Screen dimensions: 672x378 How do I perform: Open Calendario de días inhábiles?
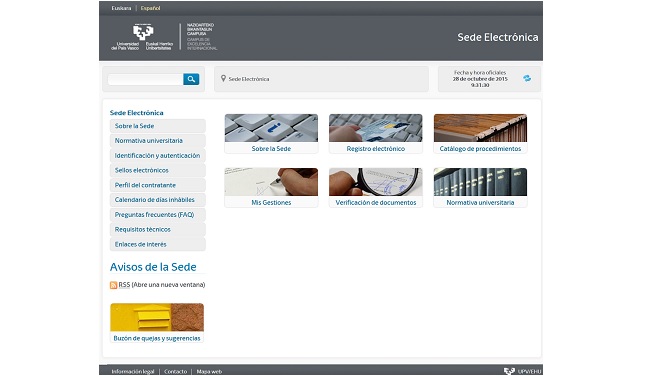[158, 200]
